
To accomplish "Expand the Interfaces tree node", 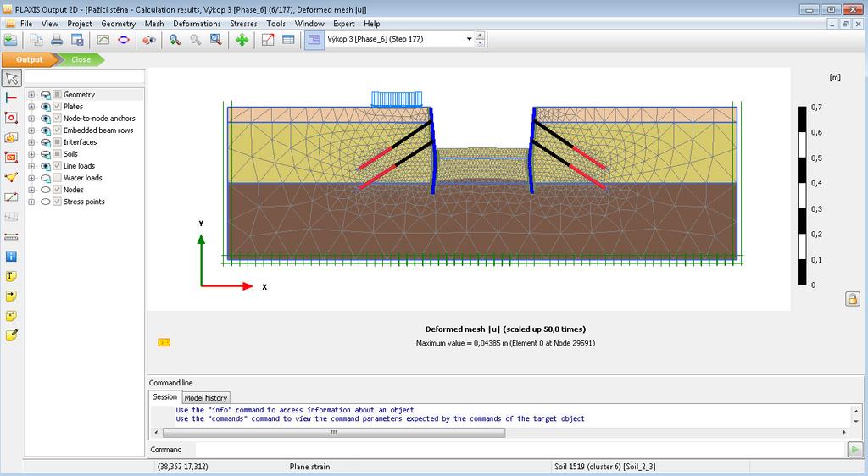I will pyautogui.click(x=31, y=142).
